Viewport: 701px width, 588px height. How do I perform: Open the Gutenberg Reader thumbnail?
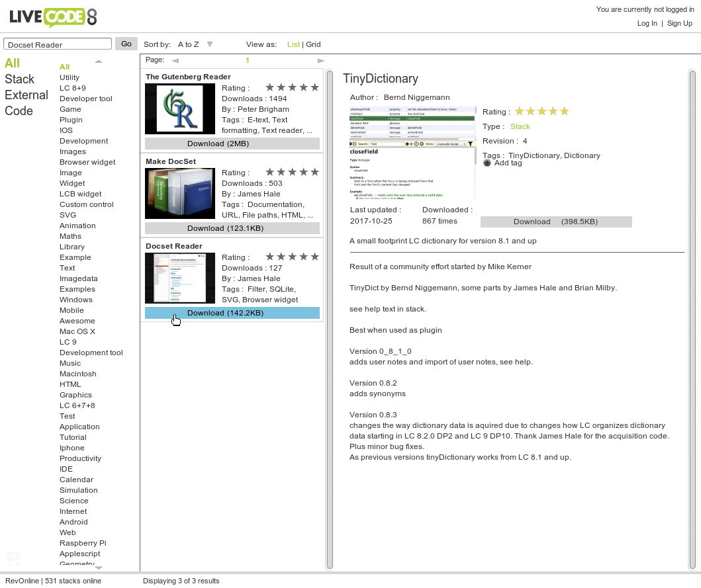click(x=180, y=108)
